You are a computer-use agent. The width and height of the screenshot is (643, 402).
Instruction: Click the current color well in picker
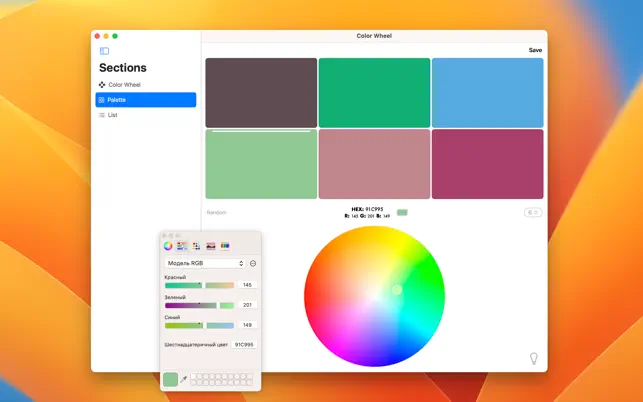[171, 379]
